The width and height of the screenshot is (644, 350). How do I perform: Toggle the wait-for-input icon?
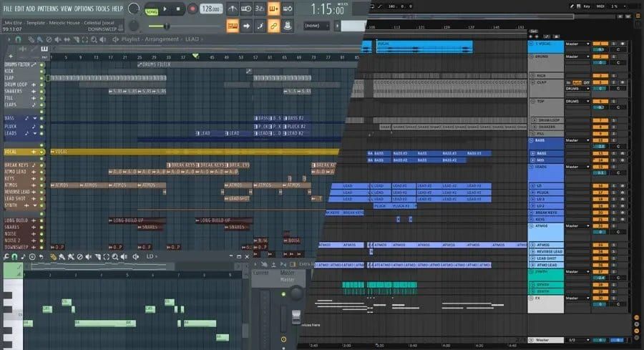246,9
